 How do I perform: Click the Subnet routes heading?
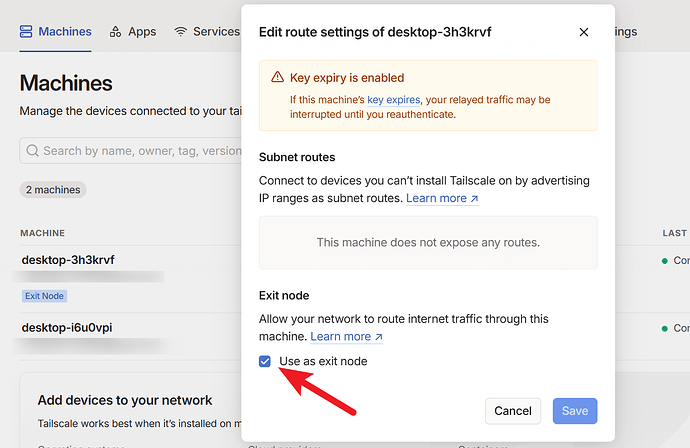coord(297,158)
